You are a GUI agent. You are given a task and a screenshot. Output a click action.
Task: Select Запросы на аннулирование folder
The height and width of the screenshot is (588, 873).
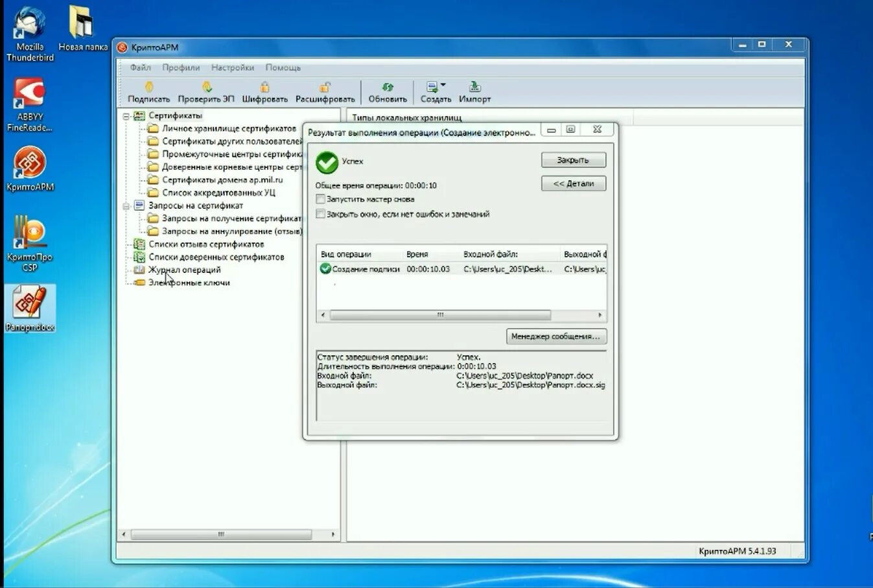[232, 231]
